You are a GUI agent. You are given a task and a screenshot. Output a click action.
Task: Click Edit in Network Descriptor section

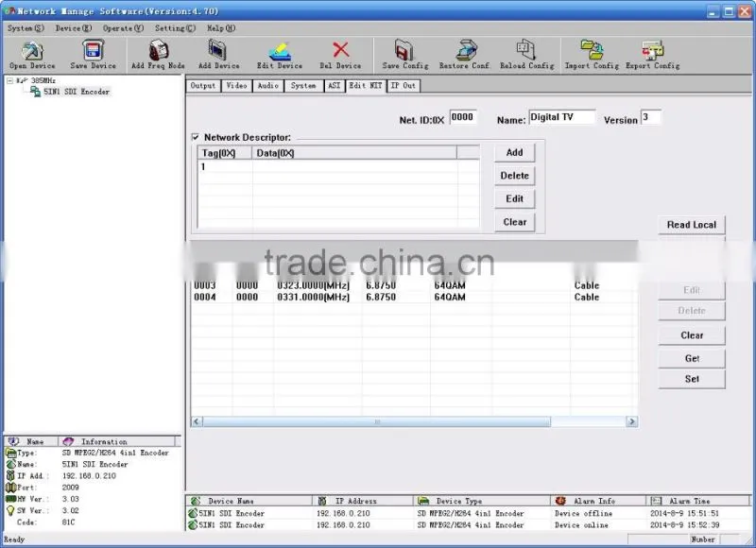(x=514, y=199)
